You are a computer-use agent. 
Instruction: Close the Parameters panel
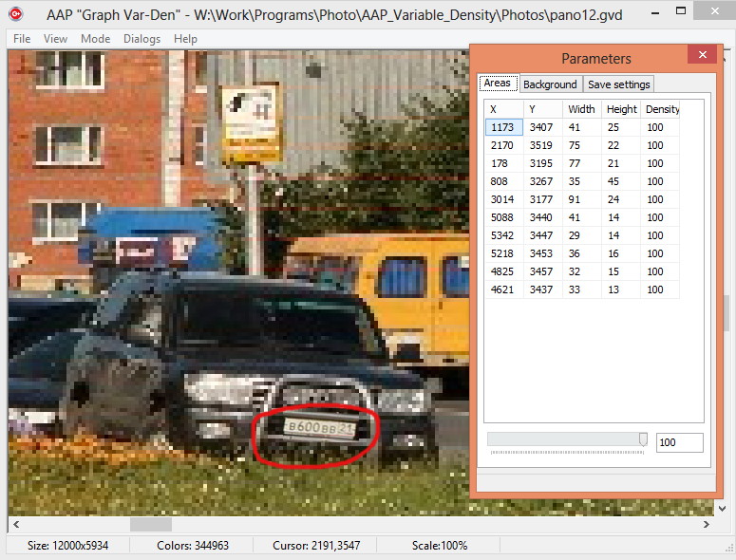click(702, 54)
